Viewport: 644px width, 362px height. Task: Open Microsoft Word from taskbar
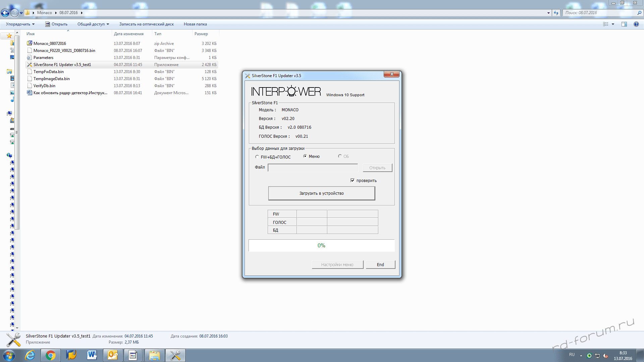coord(92,355)
